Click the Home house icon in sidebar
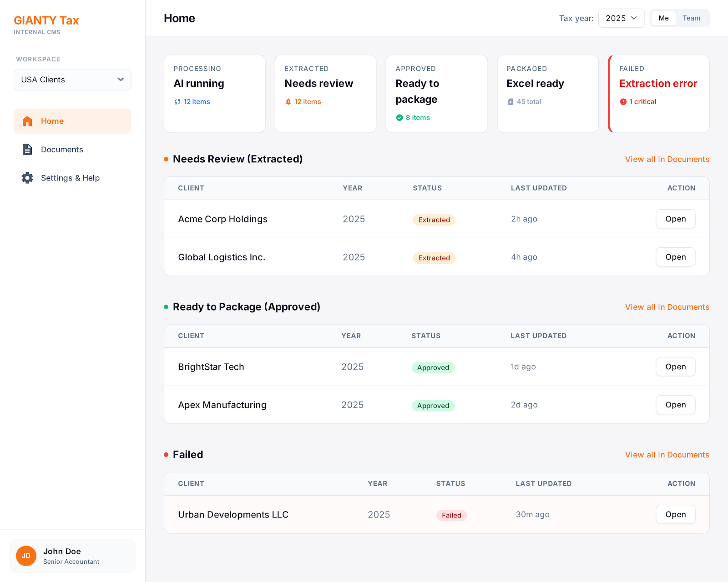This screenshot has height=582, width=728. point(27,121)
